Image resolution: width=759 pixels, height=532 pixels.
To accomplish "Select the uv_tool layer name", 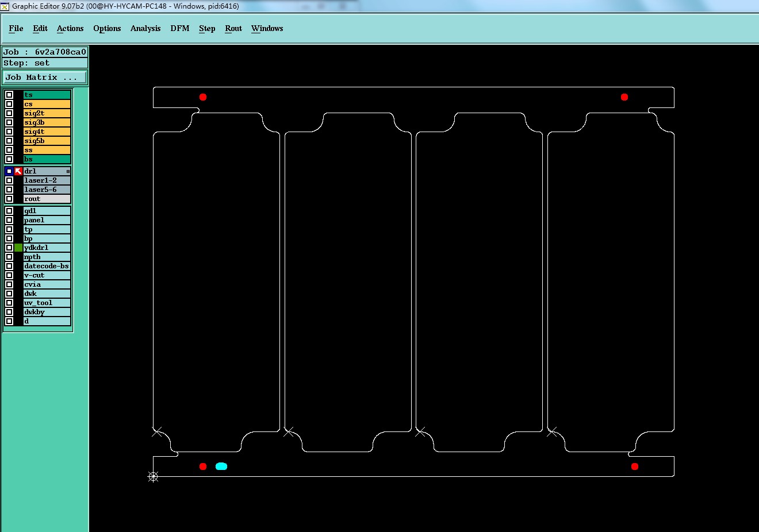I will coord(47,303).
